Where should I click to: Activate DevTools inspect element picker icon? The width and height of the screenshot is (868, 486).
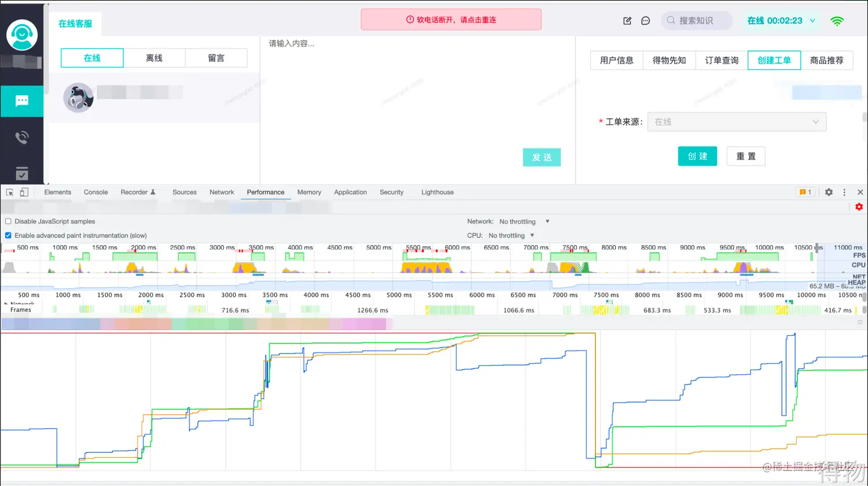click(x=10, y=192)
